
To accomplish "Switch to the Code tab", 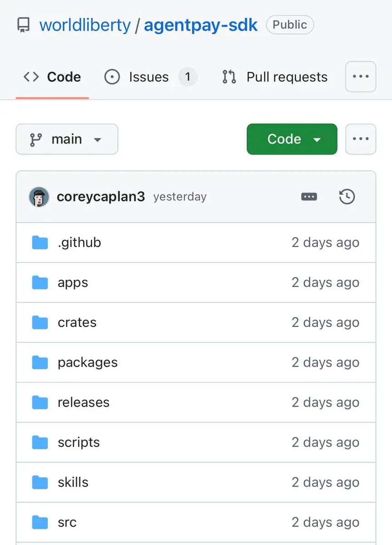I will [52, 77].
